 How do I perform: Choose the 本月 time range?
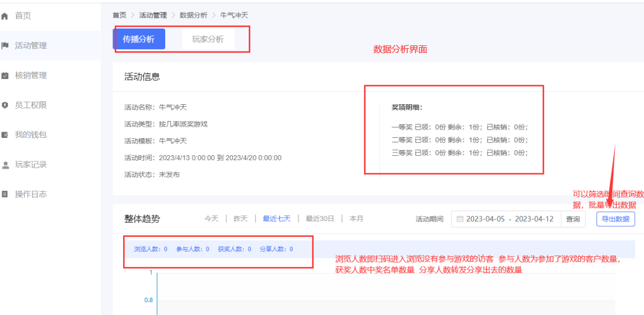[356, 219]
